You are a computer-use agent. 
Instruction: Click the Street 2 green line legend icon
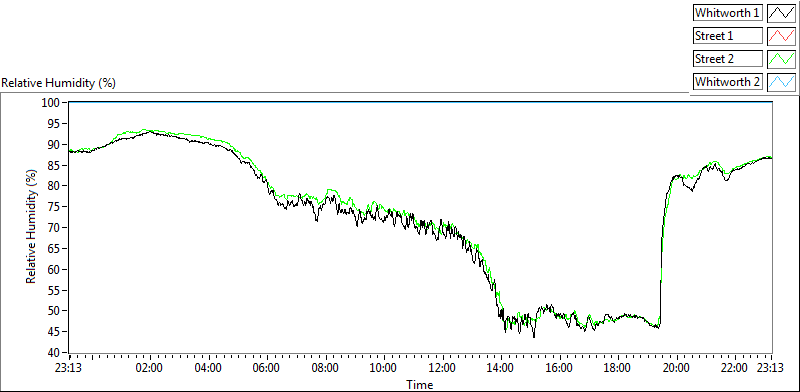781,59
